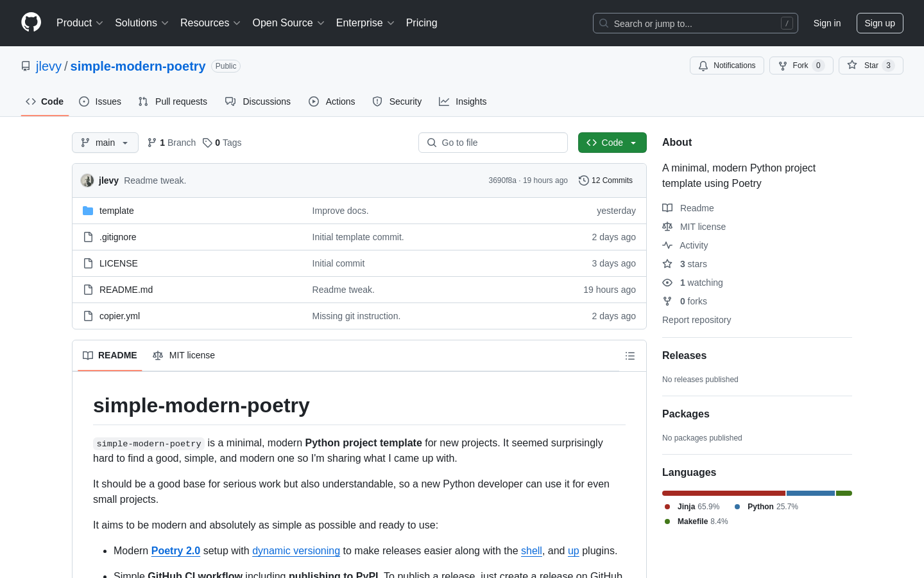Click the 'Improve docs.' commit message
The width and height of the screenshot is (924, 578).
point(340,211)
